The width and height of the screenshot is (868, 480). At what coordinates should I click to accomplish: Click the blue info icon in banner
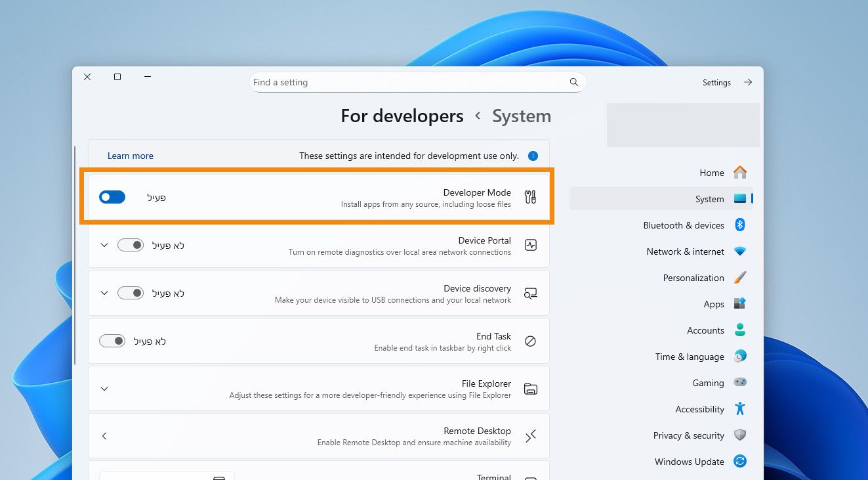(533, 156)
